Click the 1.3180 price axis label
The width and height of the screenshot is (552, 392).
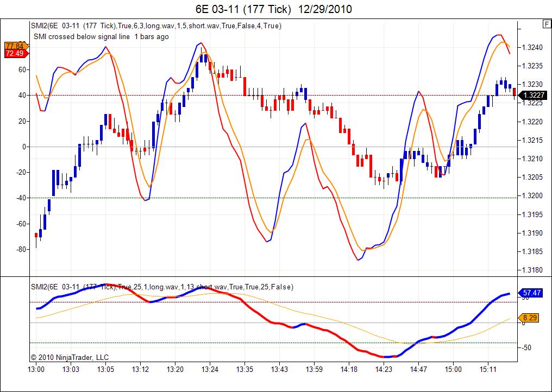pos(532,270)
